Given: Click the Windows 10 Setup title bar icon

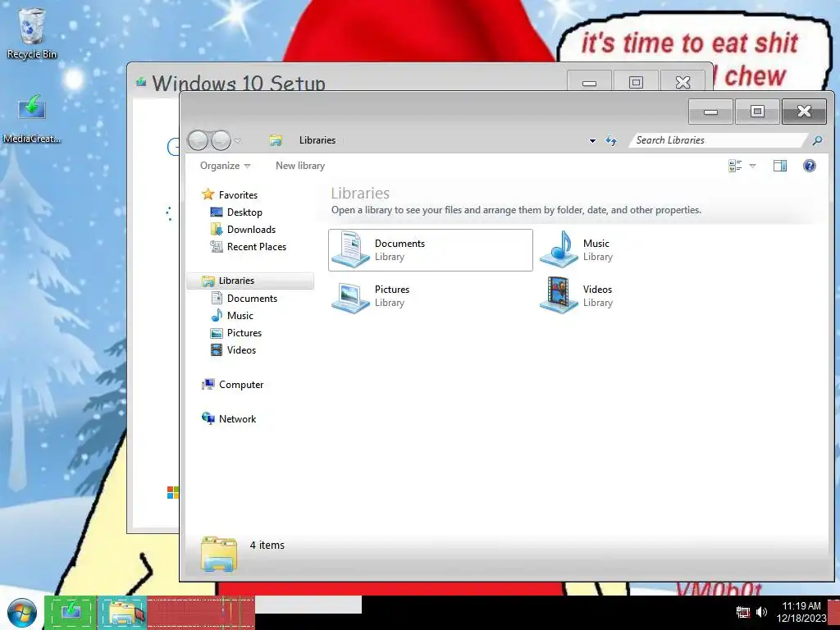Looking at the screenshot, I should point(141,82).
